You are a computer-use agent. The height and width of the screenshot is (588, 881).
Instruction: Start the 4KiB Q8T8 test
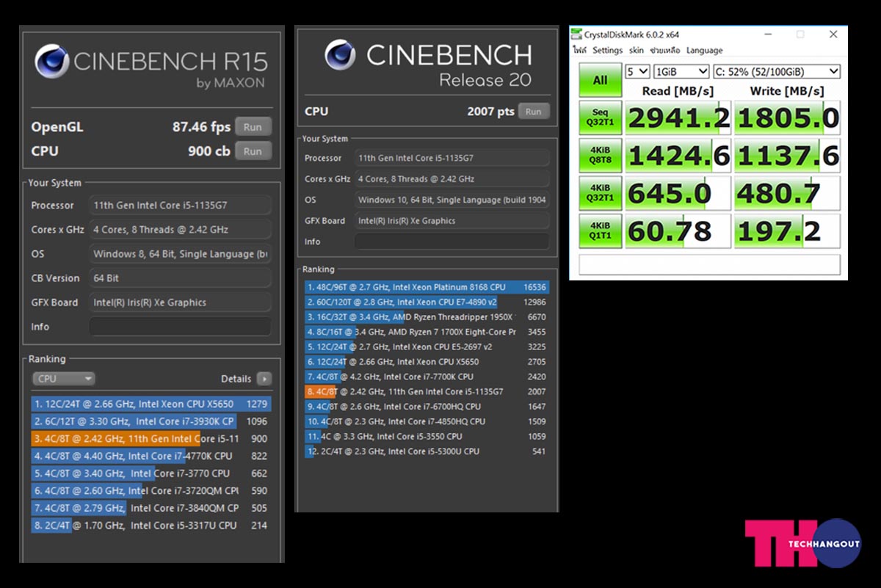601,156
